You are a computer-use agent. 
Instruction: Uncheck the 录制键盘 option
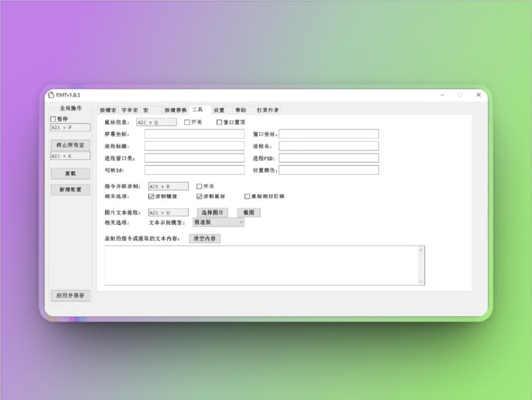(150, 197)
